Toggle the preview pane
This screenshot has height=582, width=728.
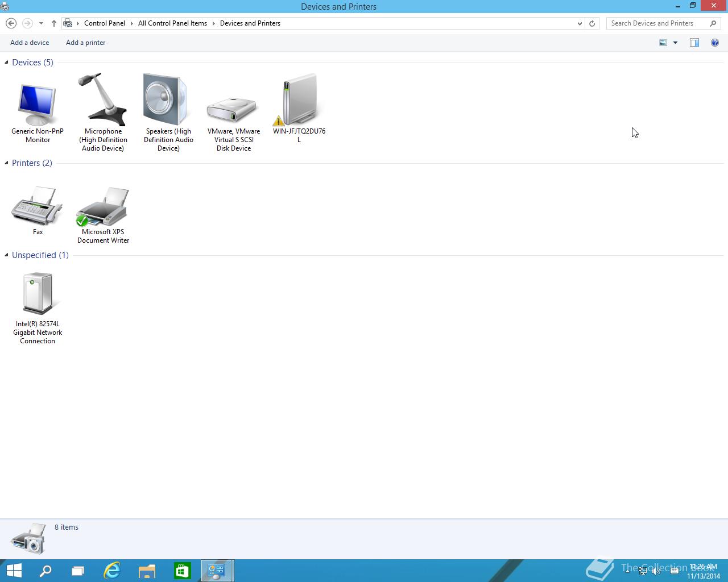694,43
